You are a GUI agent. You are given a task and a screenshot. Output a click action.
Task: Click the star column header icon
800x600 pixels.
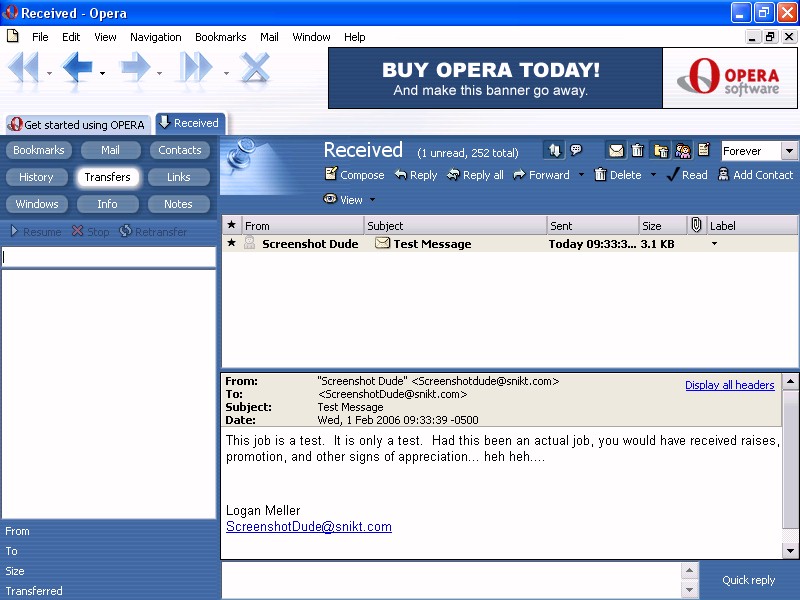tap(232, 225)
